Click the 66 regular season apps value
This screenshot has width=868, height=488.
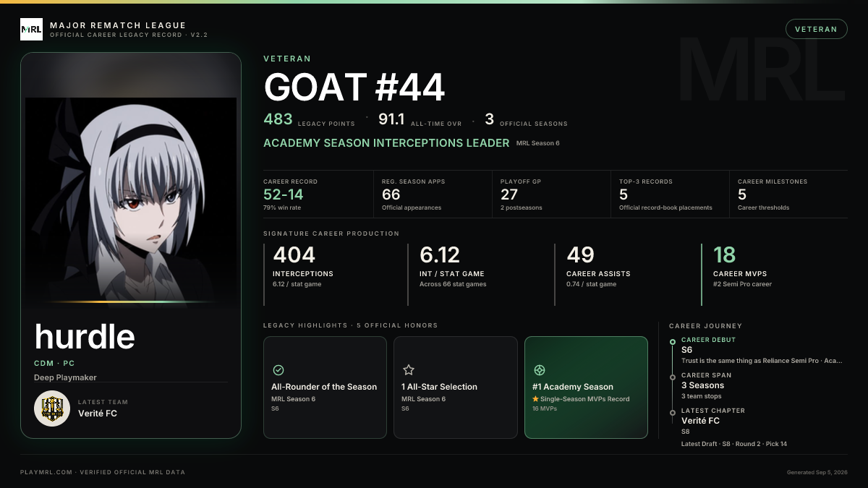pos(391,194)
